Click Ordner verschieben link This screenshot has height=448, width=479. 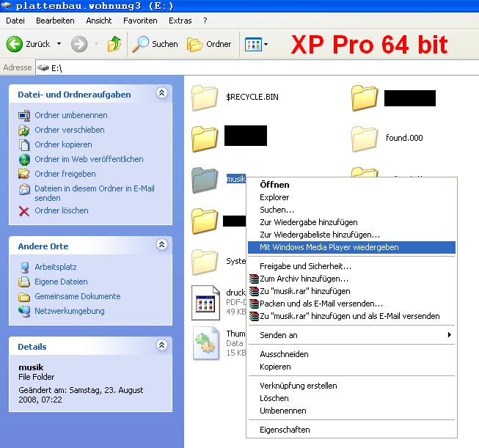tap(70, 130)
